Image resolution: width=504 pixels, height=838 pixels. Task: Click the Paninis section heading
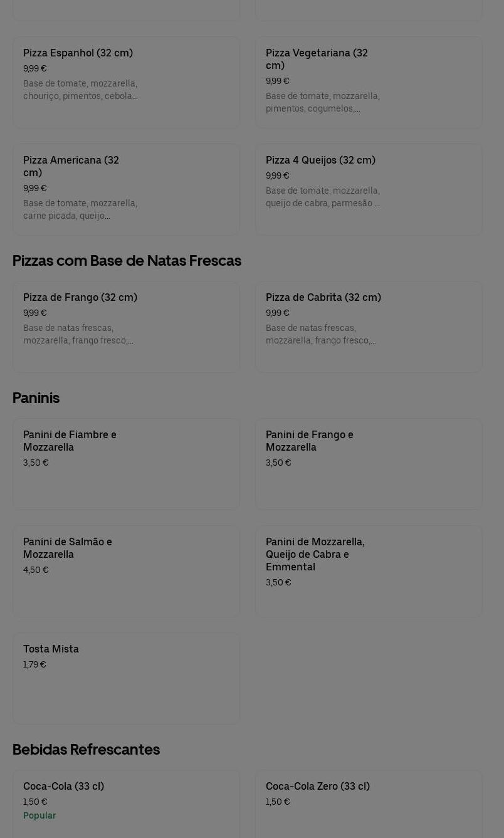[x=36, y=398]
